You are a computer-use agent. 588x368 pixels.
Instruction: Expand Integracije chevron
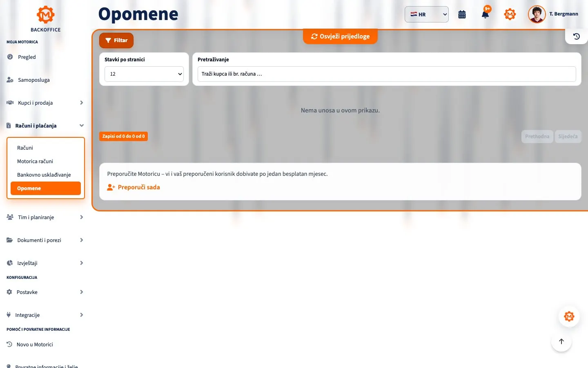point(81,315)
